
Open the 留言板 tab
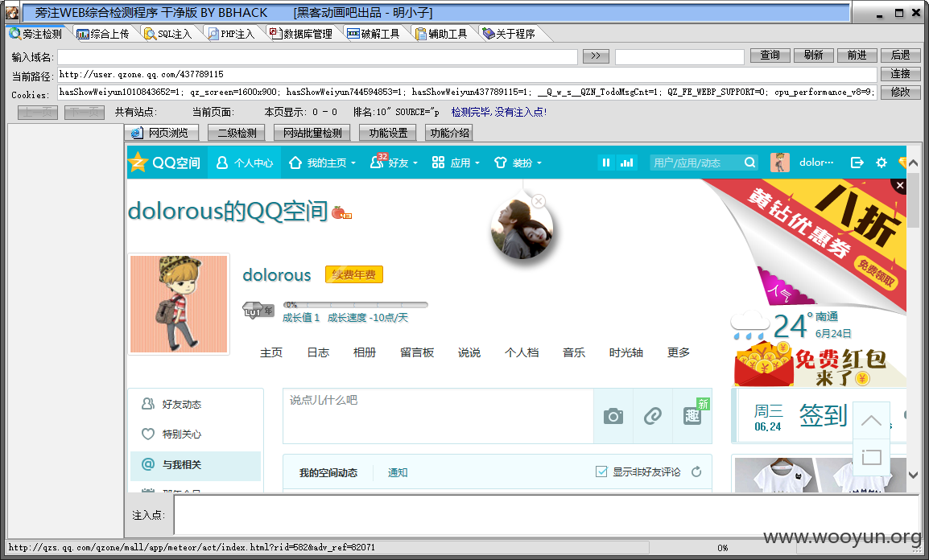[x=417, y=352]
